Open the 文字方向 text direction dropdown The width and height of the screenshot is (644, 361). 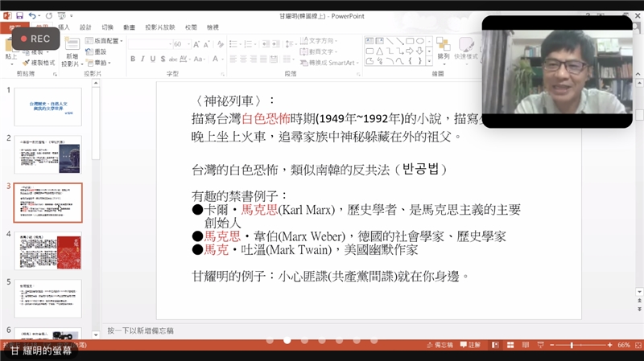(318, 41)
